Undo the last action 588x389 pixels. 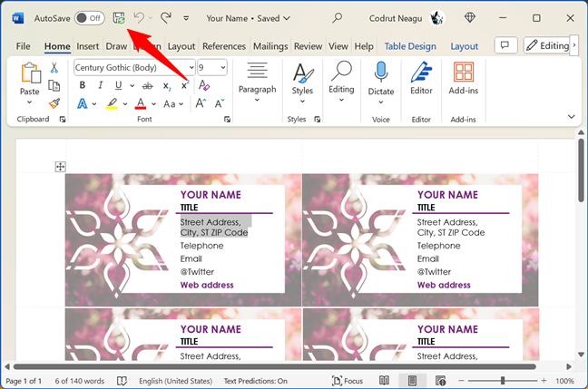(139, 17)
